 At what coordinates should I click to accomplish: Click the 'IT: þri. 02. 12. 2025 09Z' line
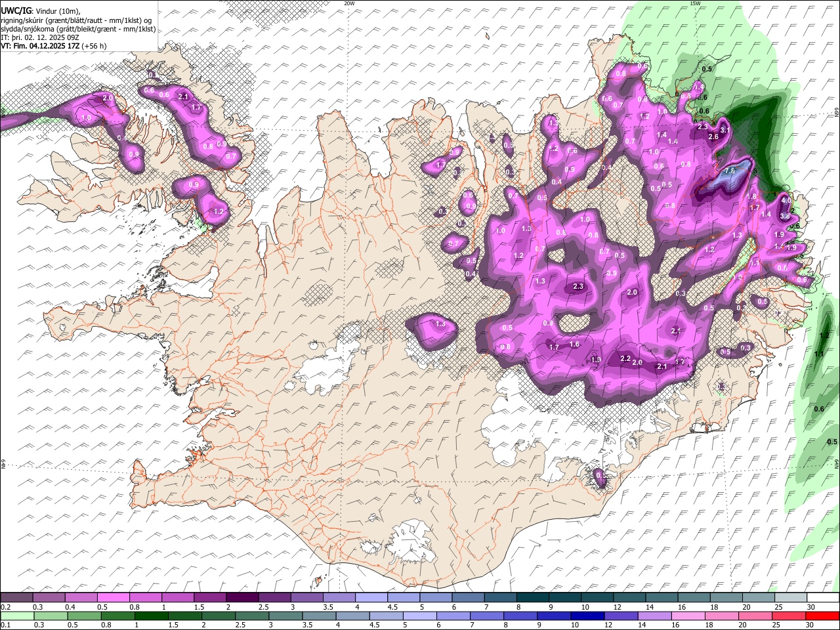pyautogui.click(x=40, y=37)
